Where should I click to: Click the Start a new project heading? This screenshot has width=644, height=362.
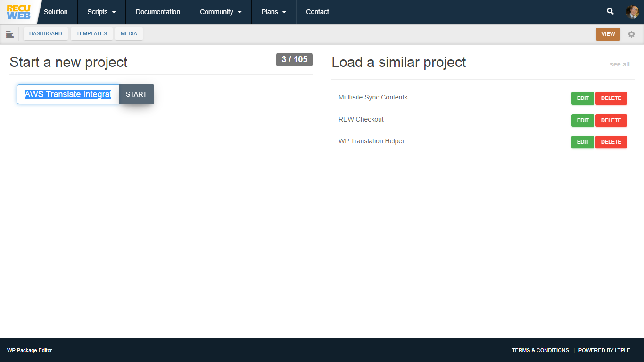68,62
